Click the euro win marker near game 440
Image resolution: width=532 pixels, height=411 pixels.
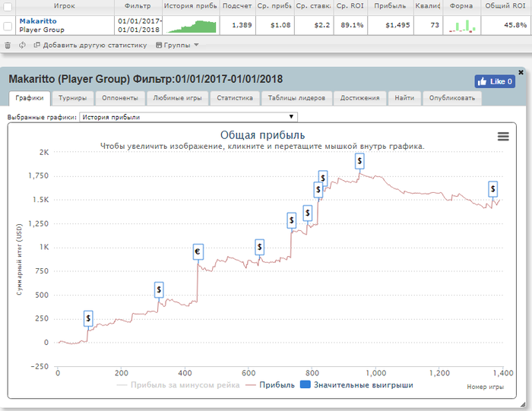point(198,252)
